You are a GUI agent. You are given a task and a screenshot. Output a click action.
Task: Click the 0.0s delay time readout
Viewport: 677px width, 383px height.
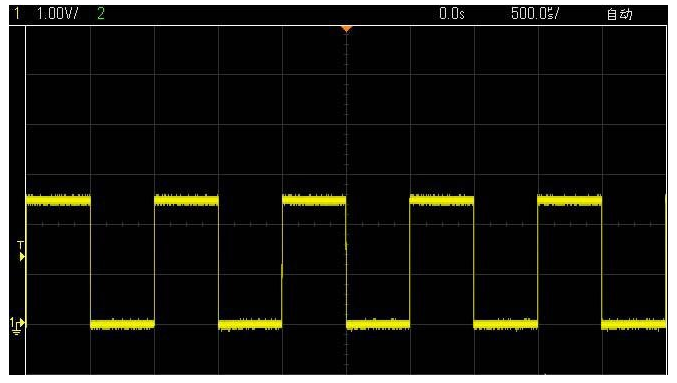tap(452, 14)
